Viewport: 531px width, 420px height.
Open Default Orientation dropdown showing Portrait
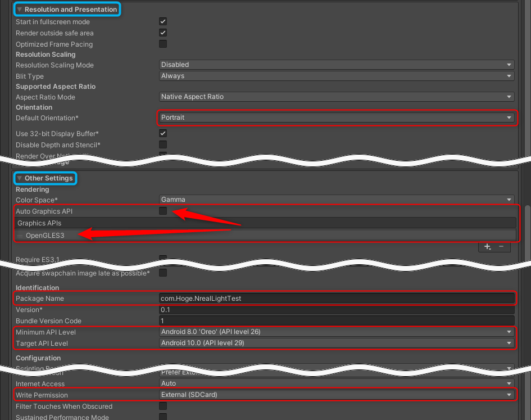click(337, 118)
